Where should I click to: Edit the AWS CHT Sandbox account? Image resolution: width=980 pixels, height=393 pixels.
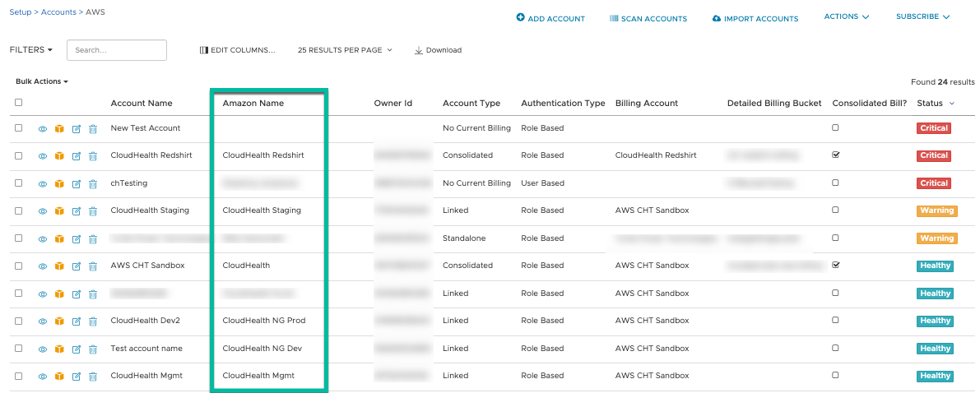coord(77,266)
